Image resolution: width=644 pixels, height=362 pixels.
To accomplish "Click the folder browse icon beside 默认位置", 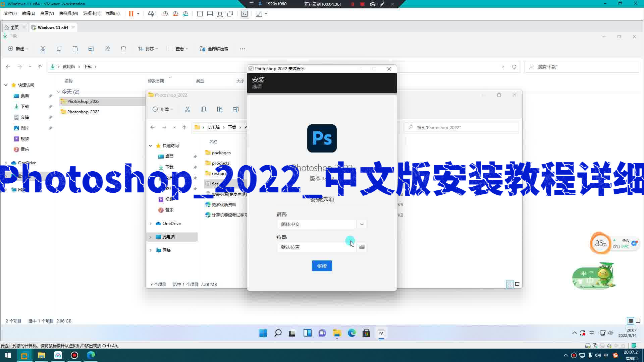I will coord(362,247).
